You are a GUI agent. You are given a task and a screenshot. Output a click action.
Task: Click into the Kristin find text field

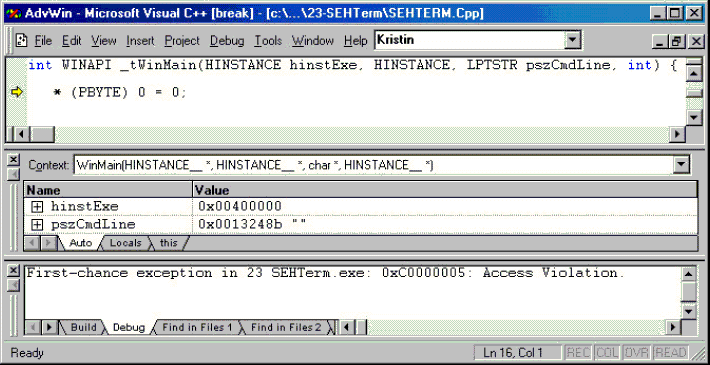coord(470,40)
